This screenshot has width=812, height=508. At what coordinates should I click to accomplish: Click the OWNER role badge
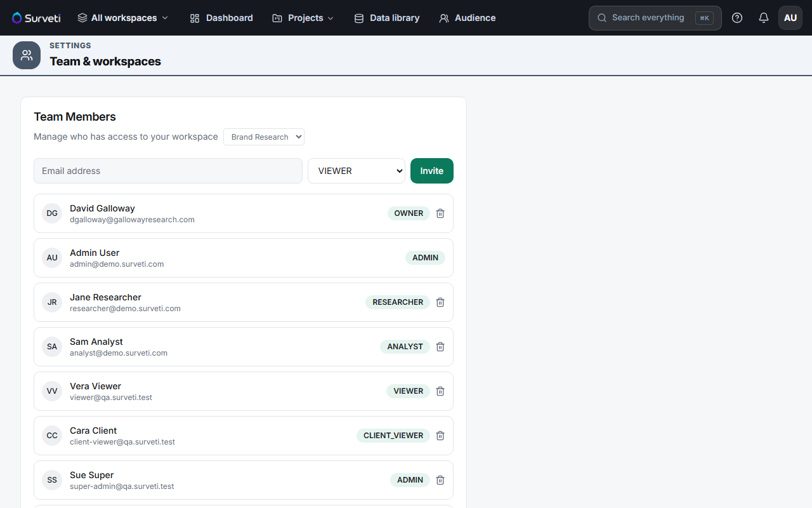pos(409,213)
